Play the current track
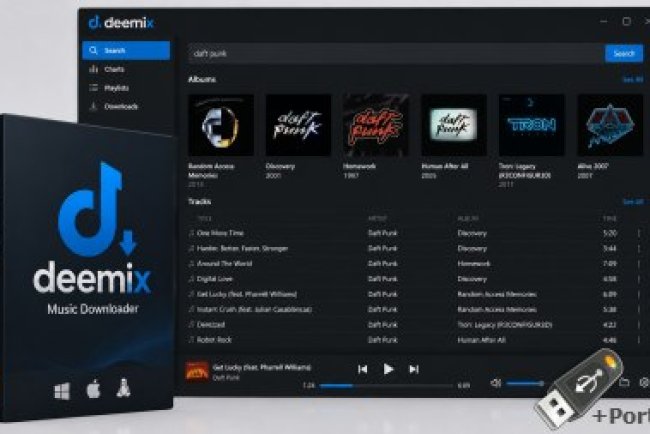Viewport: 650px width, 434px height. (388, 369)
